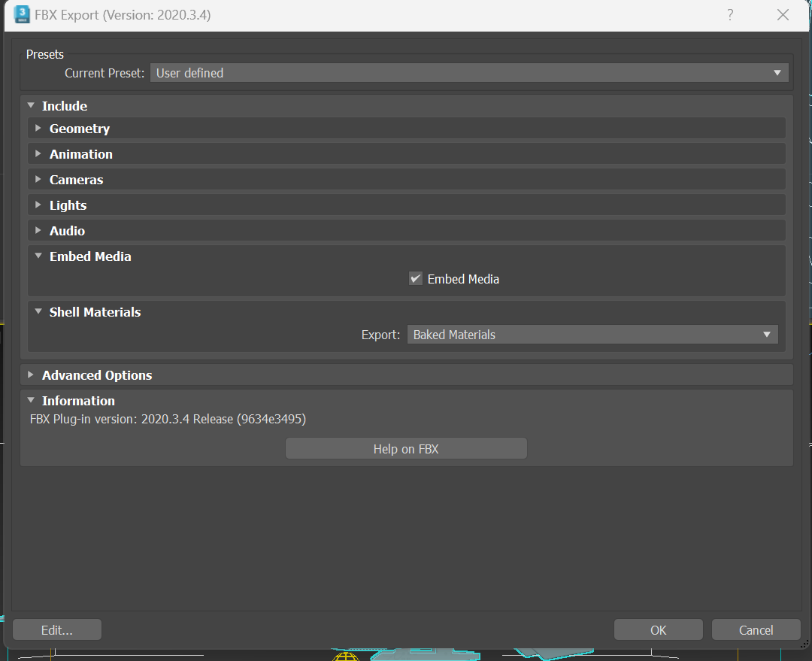Click the Presets group label
The width and height of the screenshot is (812, 661).
click(45, 54)
